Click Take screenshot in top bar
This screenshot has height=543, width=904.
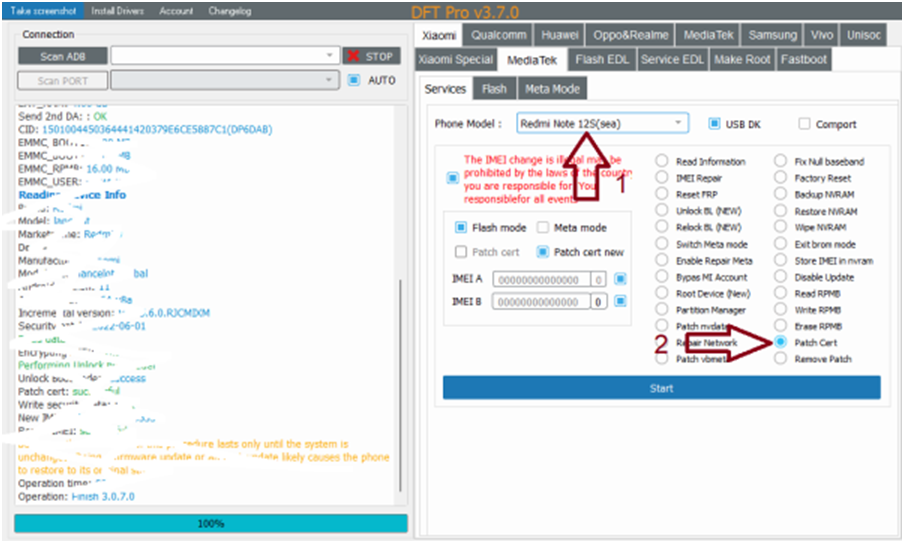[x=43, y=11]
